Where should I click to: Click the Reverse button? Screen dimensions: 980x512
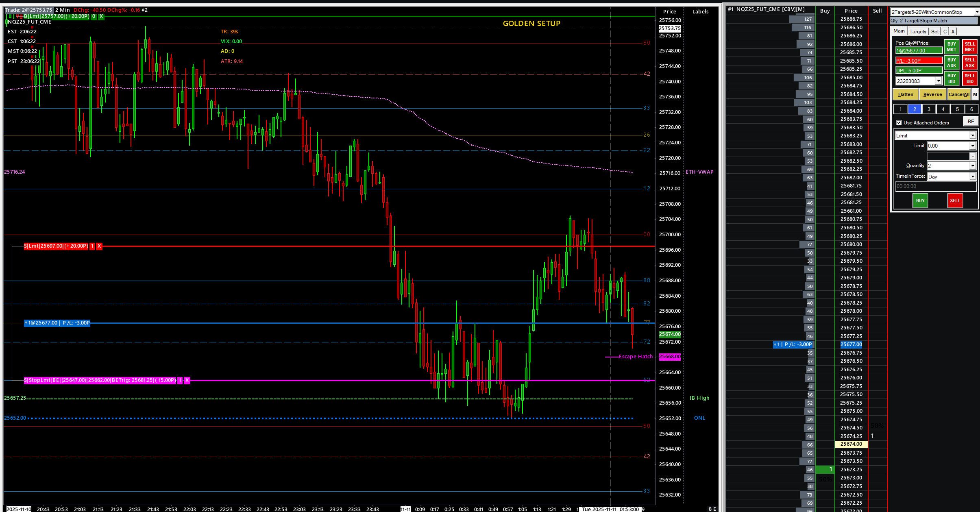(x=932, y=94)
